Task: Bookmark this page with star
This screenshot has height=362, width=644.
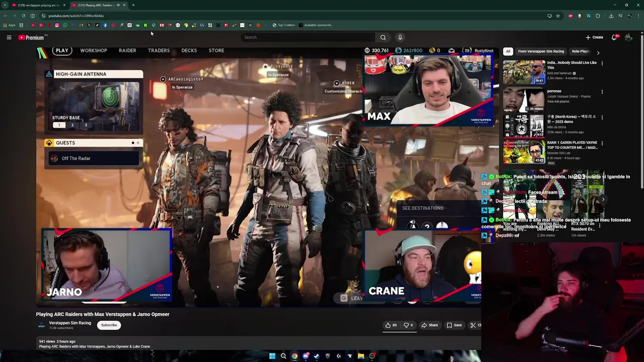Action: 558,16
